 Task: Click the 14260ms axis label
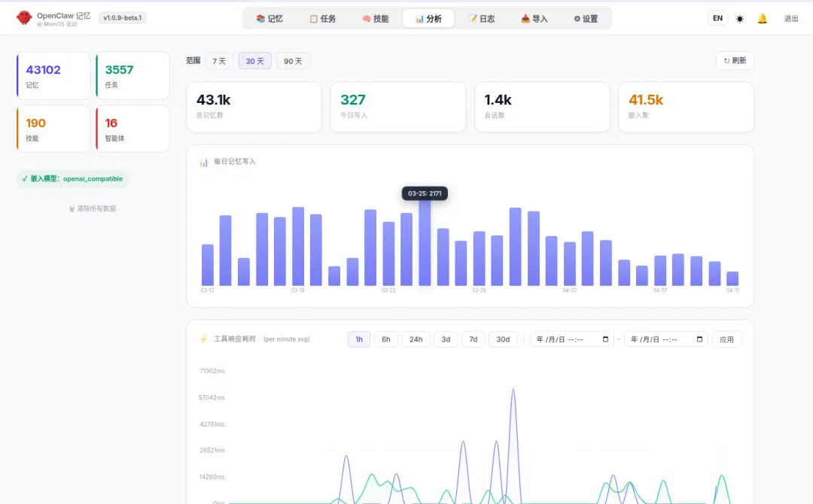[x=212, y=477]
